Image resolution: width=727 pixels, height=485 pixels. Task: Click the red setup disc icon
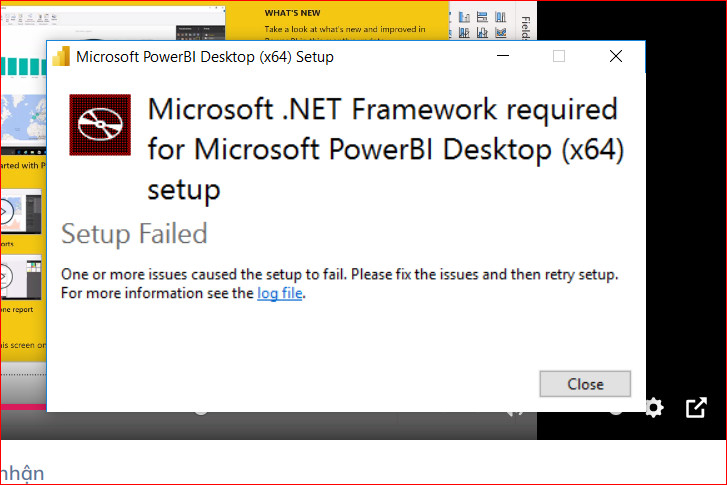coord(100,125)
